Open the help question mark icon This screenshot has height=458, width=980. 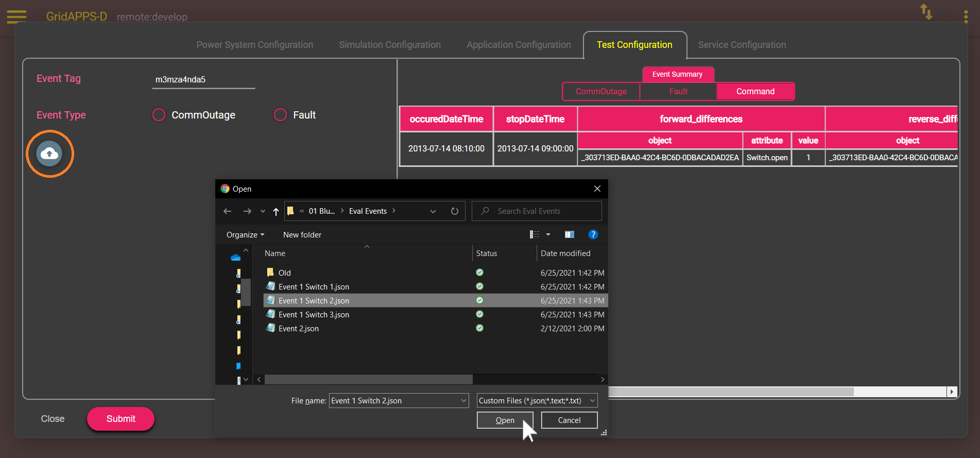pos(593,234)
